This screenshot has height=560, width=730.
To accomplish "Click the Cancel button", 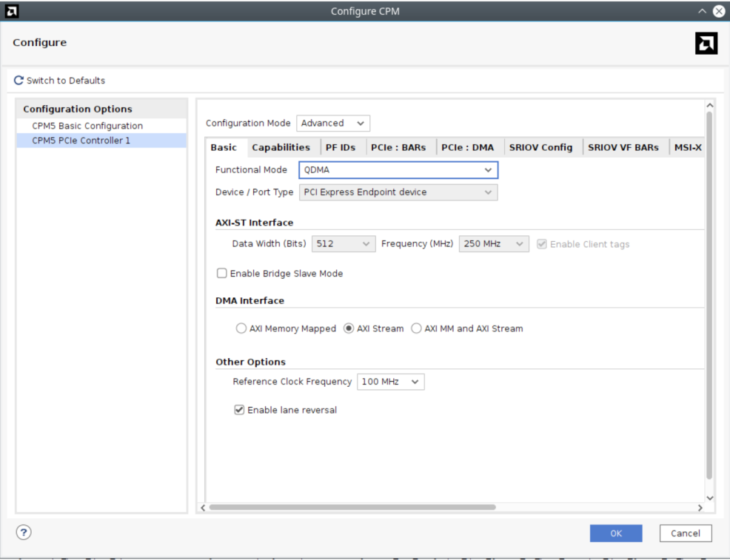I will 685,533.
